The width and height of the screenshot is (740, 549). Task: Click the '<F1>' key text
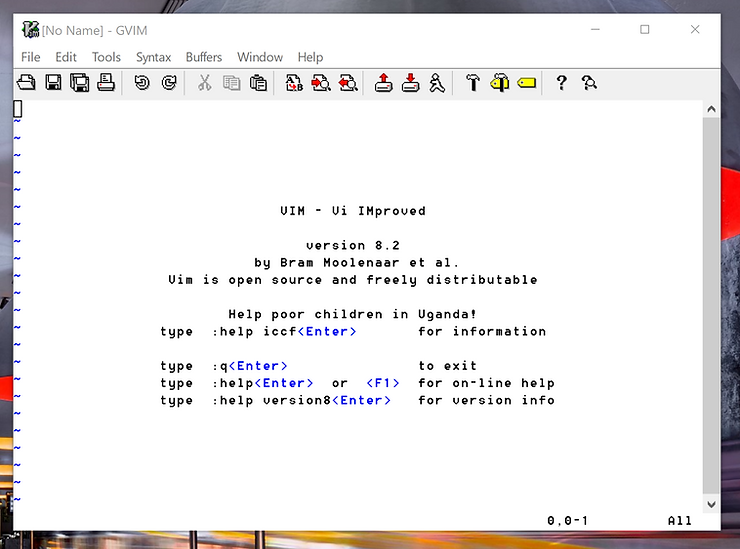(383, 383)
